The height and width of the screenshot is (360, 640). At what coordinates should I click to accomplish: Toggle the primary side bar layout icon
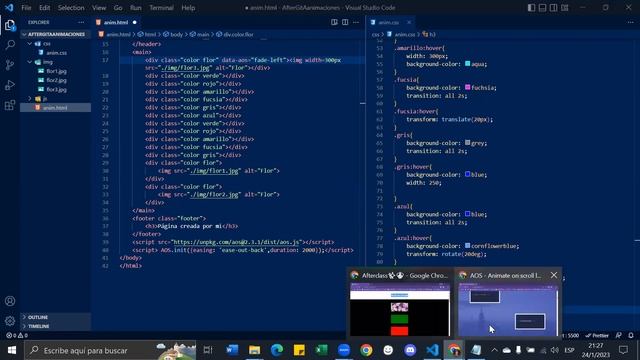click(531, 8)
